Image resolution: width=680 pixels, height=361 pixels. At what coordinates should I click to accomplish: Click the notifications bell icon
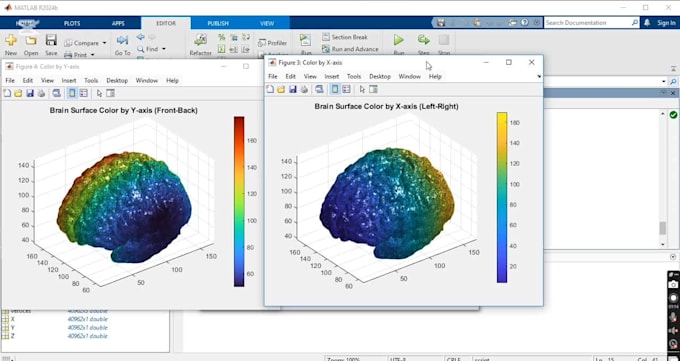(x=647, y=23)
